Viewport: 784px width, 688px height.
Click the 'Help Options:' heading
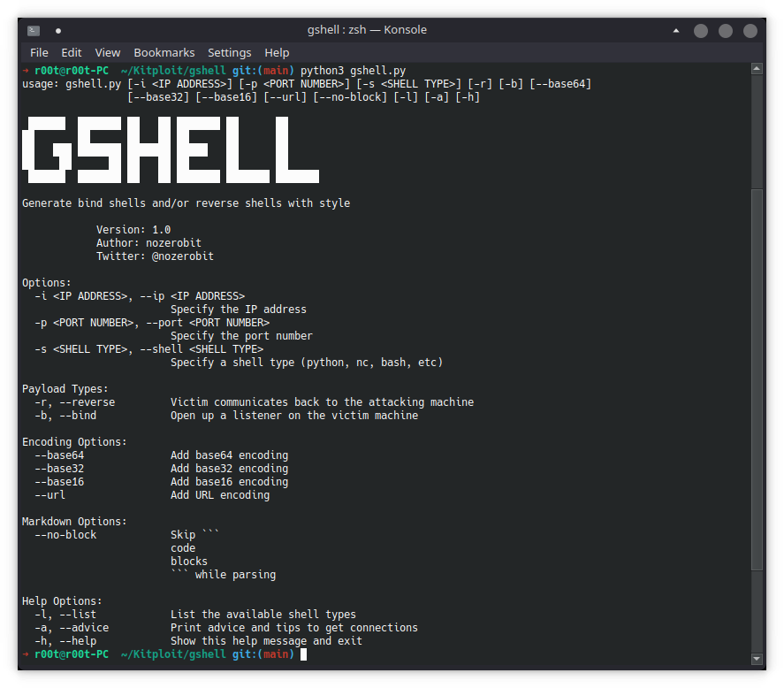(62, 601)
